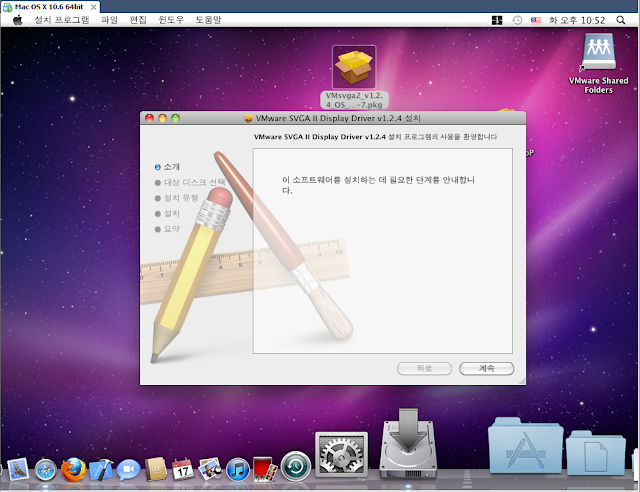640x492 pixels.
Task: Click the Installer icon in the Dock
Action: (408, 444)
